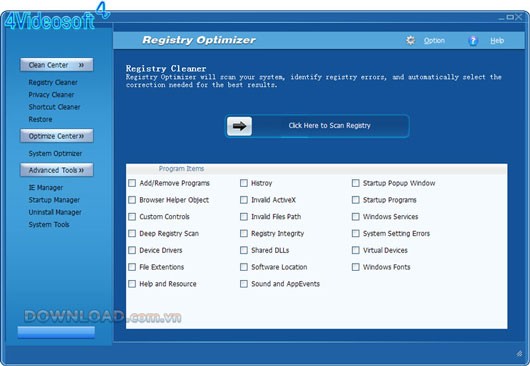Image resolution: width=530 pixels, height=366 pixels.
Task: Tick the Invalid ActiveX checkbox
Action: [244, 200]
